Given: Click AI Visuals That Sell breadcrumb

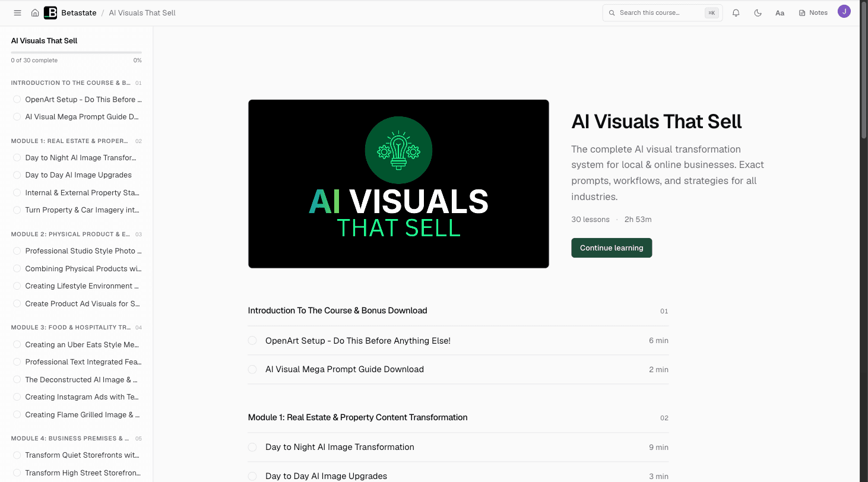Looking at the screenshot, I should (x=142, y=12).
